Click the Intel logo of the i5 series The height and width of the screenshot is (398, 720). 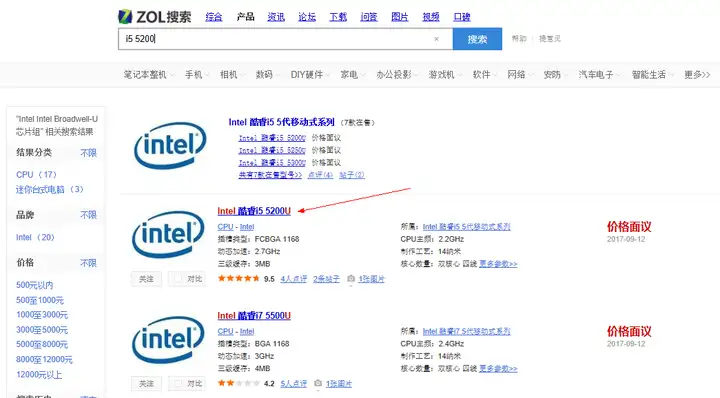(x=170, y=146)
